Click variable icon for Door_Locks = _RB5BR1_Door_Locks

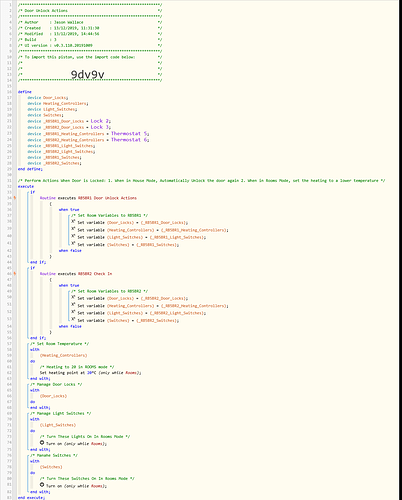(73, 222)
